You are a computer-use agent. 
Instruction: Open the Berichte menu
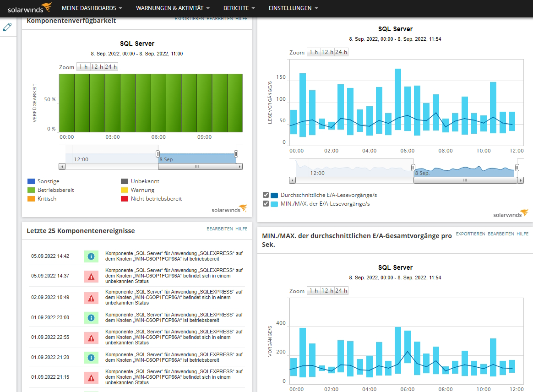point(239,8)
